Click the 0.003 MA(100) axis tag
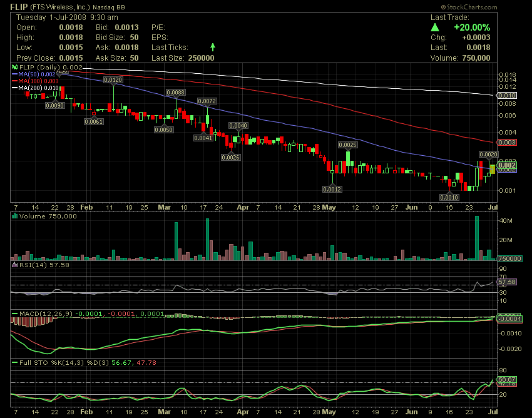The height and width of the screenshot is (418, 532). click(x=506, y=143)
